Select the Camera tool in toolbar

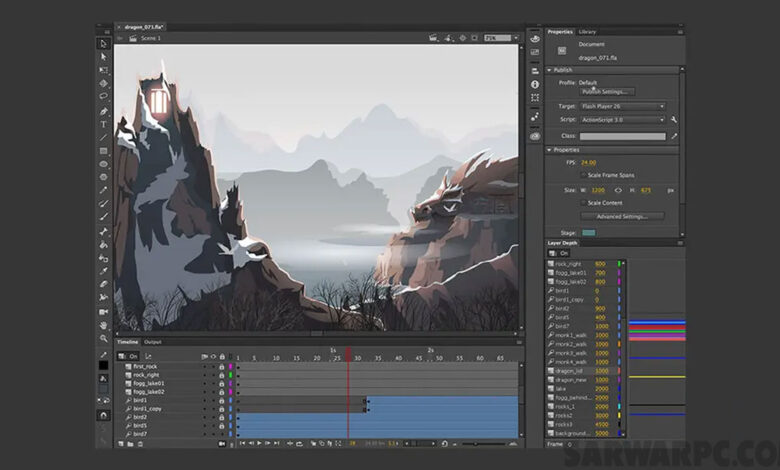[x=103, y=312]
